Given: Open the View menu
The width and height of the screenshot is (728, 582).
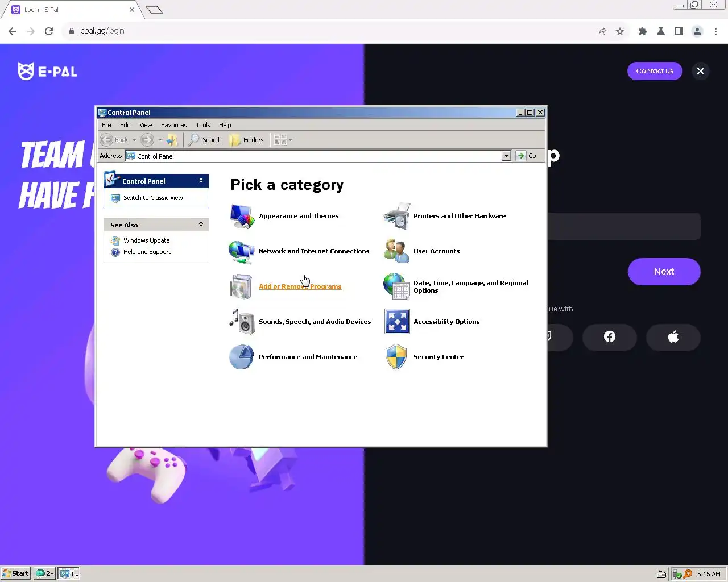Looking at the screenshot, I should coord(146,125).
